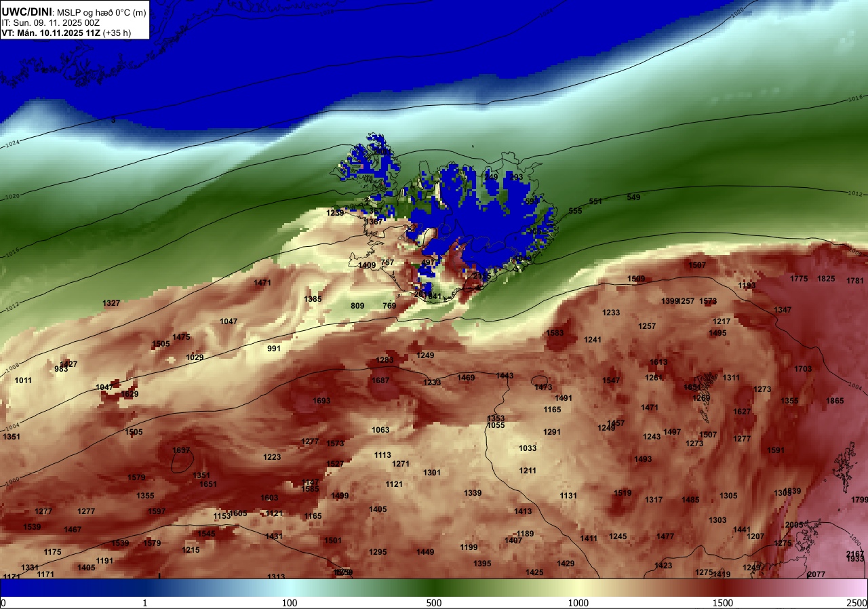Image resolution: width=868 pixels, height=609 pixels.
Task: Click the 0 label on the color legend
Action: [x=3, y=603]
